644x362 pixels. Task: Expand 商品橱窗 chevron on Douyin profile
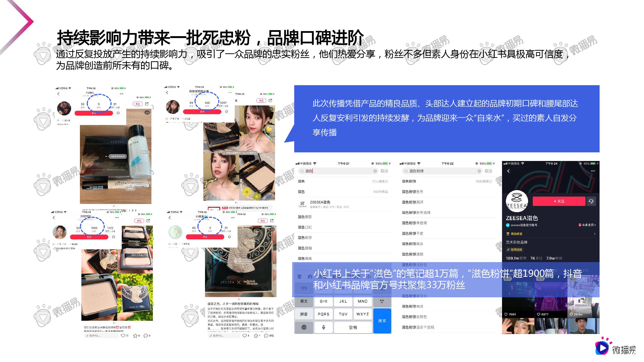click(x=595, y=234)
